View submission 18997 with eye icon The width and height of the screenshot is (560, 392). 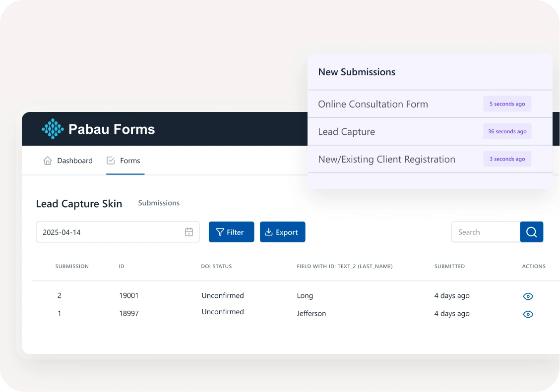528,314
